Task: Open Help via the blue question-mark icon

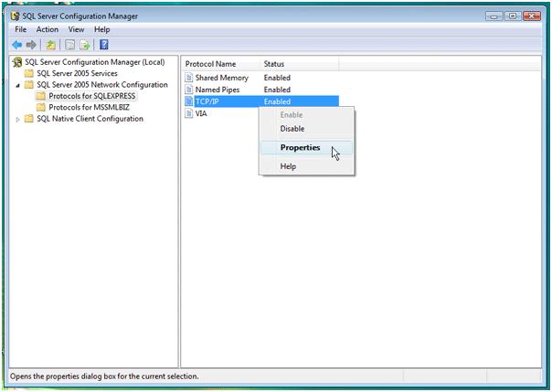Action: point(104,45)
